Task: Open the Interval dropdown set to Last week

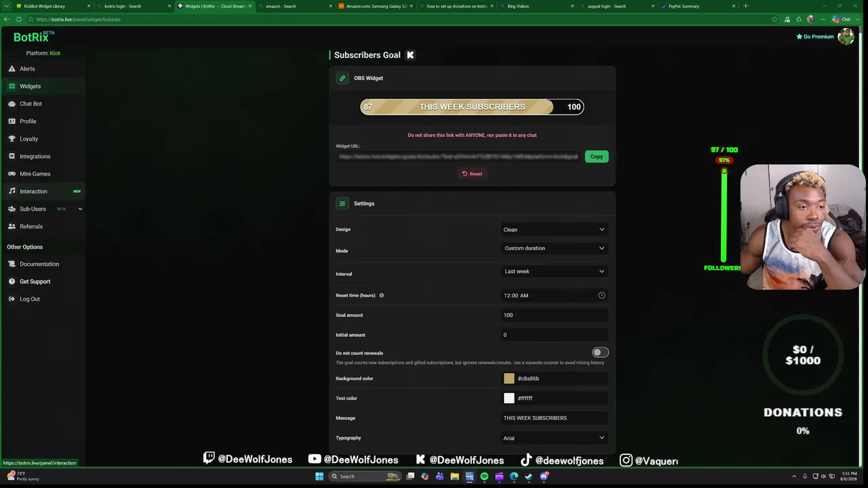Action: click(x=554, y=271)
